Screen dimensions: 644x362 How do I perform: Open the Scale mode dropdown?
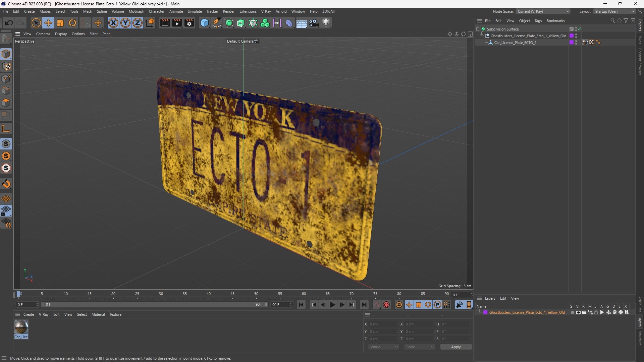click(x=420, y=347)
